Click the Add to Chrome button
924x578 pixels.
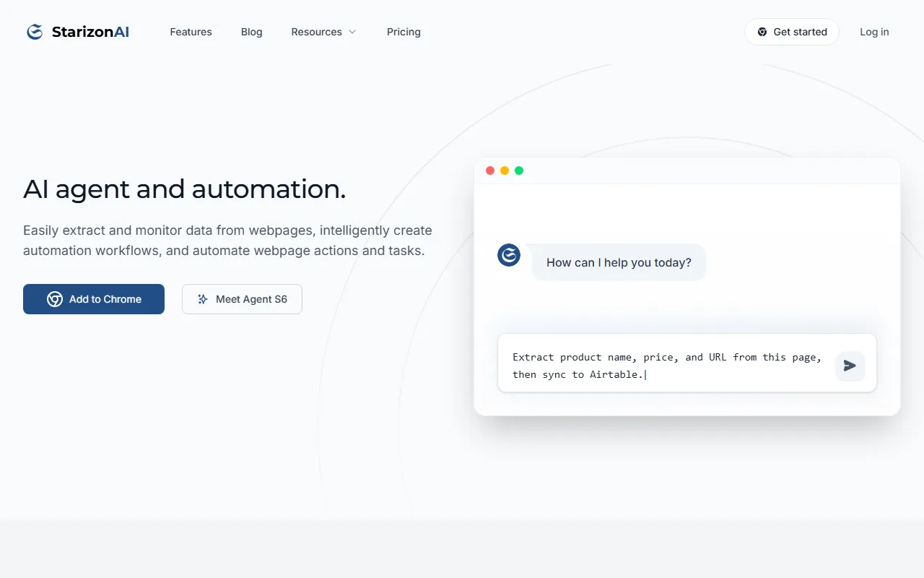[94, 299]
